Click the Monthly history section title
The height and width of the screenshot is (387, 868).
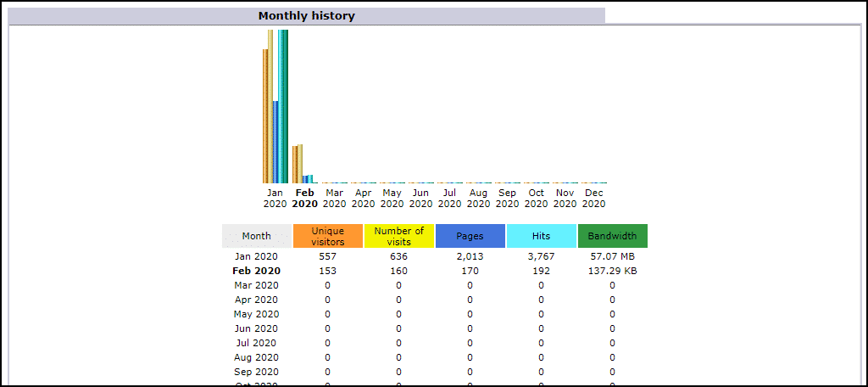pos(307,16)
